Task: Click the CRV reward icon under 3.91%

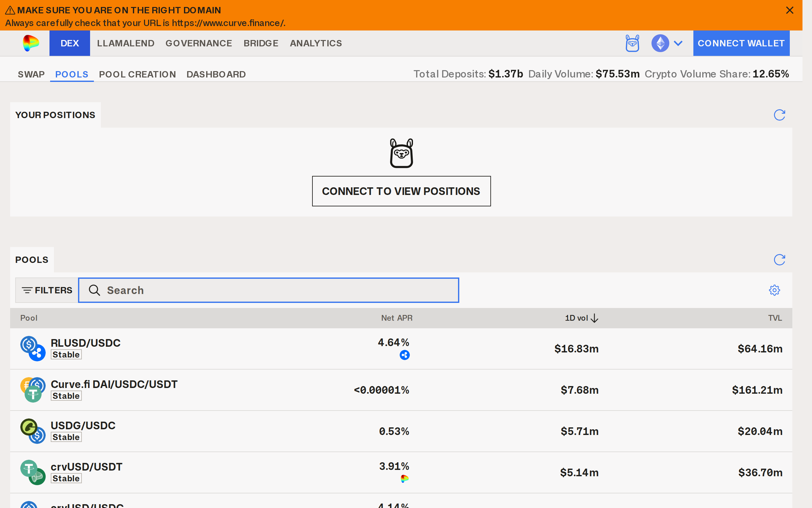Action: 405,479
